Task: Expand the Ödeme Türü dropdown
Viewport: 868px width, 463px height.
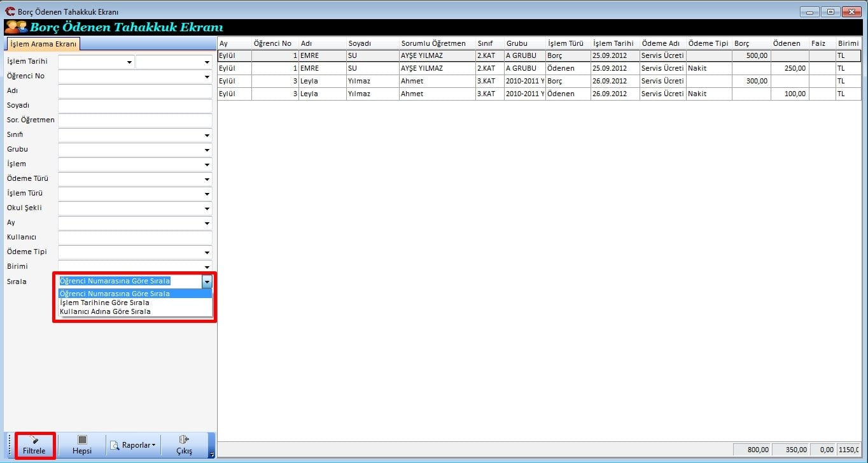Action: tap(207, 180)
